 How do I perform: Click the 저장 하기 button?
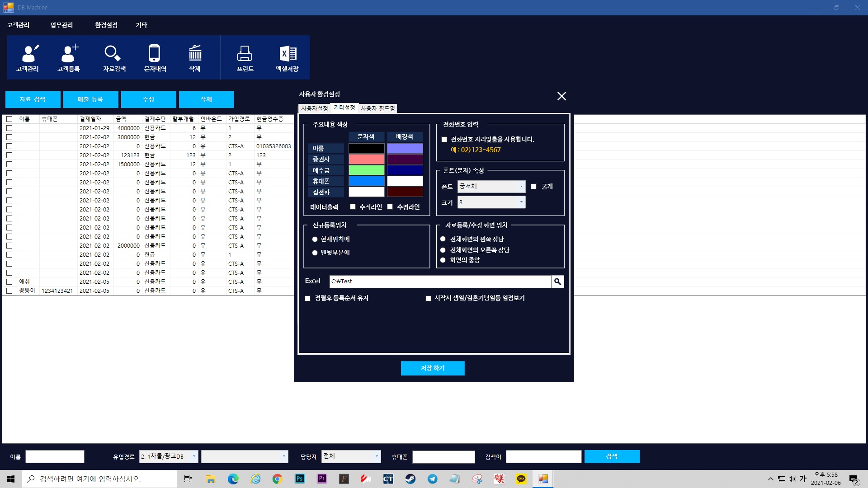point(432,368)
